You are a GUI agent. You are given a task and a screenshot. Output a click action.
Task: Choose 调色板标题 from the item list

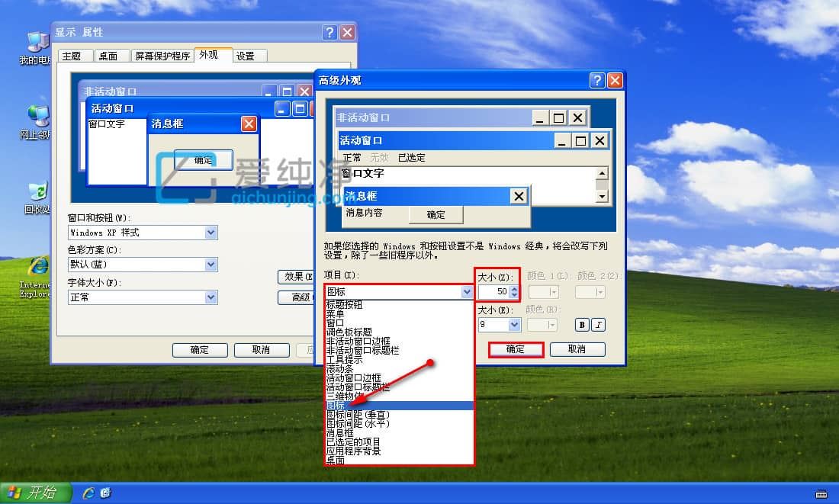399,332
